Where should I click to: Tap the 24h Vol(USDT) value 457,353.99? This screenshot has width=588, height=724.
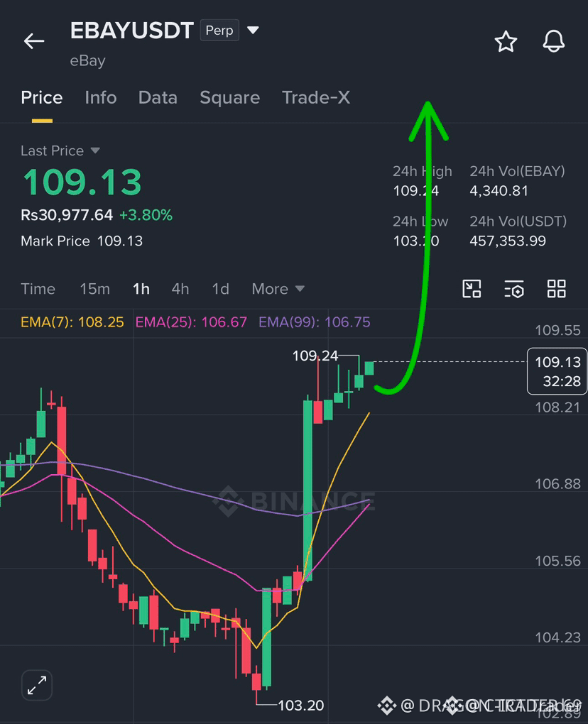[x=508, y=241]
